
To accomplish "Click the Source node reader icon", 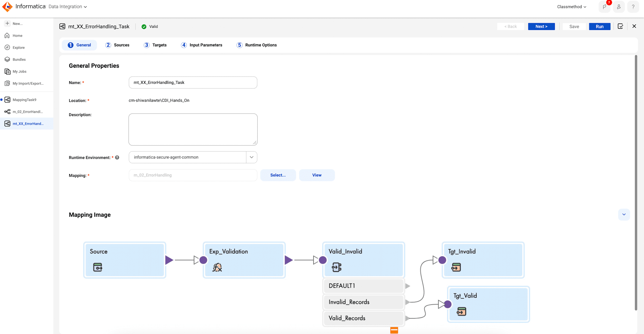I will [98, 267].
